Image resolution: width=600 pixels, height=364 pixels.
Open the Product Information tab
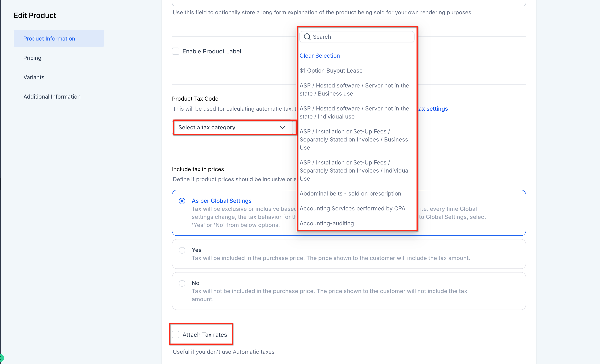coord(49,38)
